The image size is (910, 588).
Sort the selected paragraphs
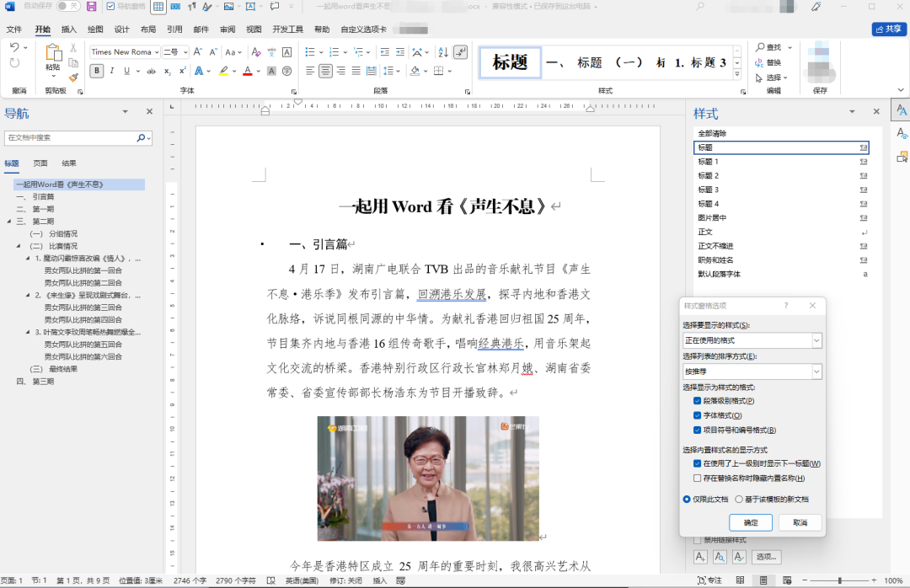point(443,52)
